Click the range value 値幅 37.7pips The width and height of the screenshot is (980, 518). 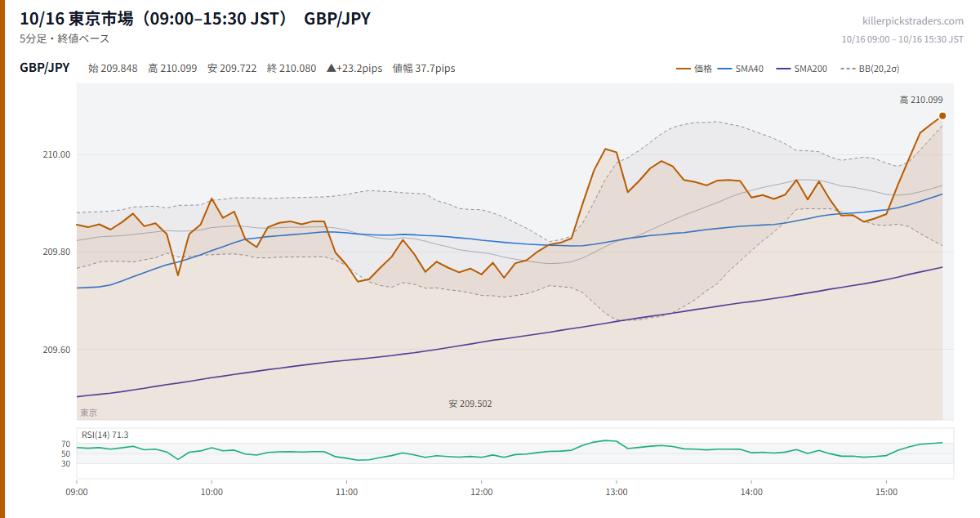424,69
